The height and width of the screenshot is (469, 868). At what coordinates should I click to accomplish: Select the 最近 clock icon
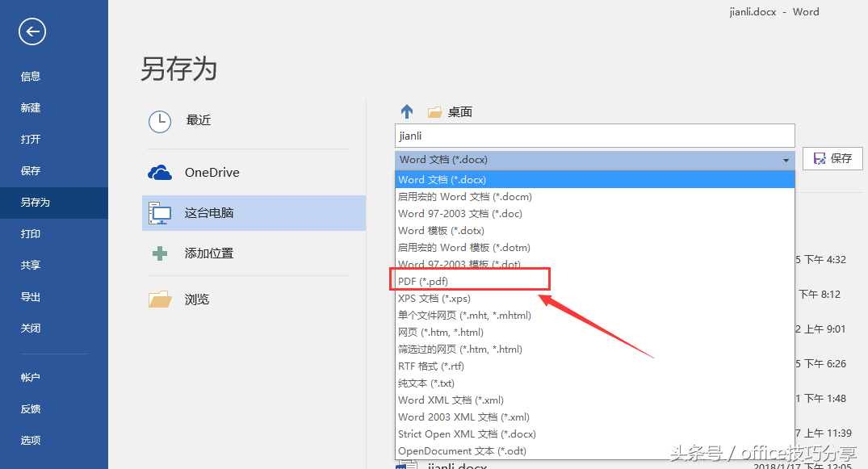(x=160, y=121)
